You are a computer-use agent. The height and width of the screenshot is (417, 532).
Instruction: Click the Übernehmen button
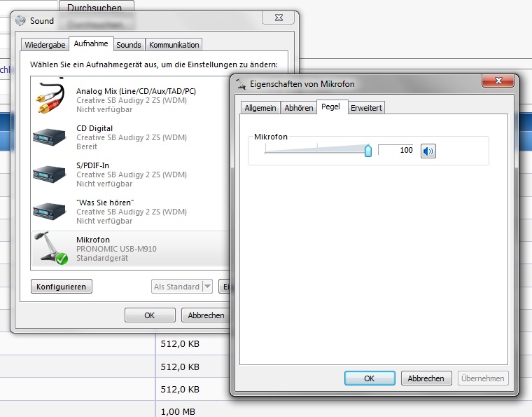point(483,378)
